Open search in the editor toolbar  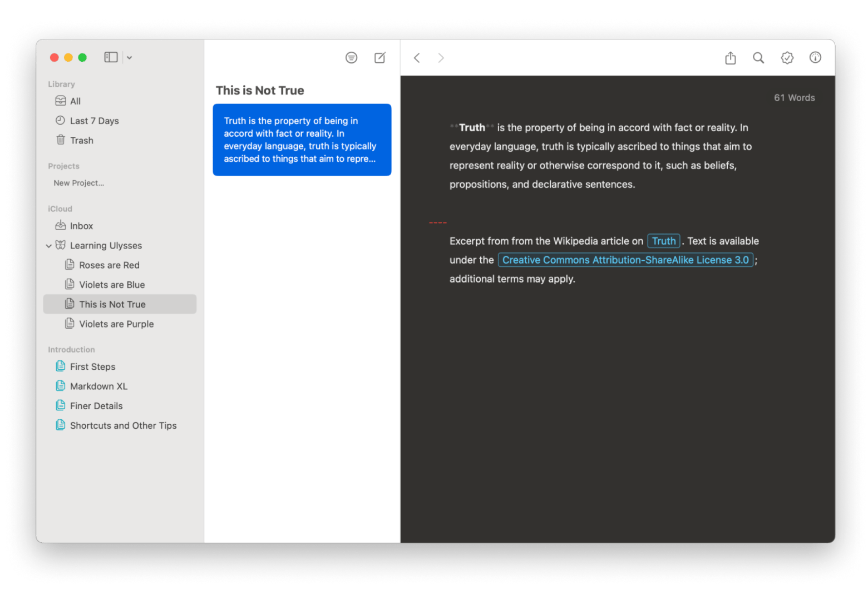758,58
